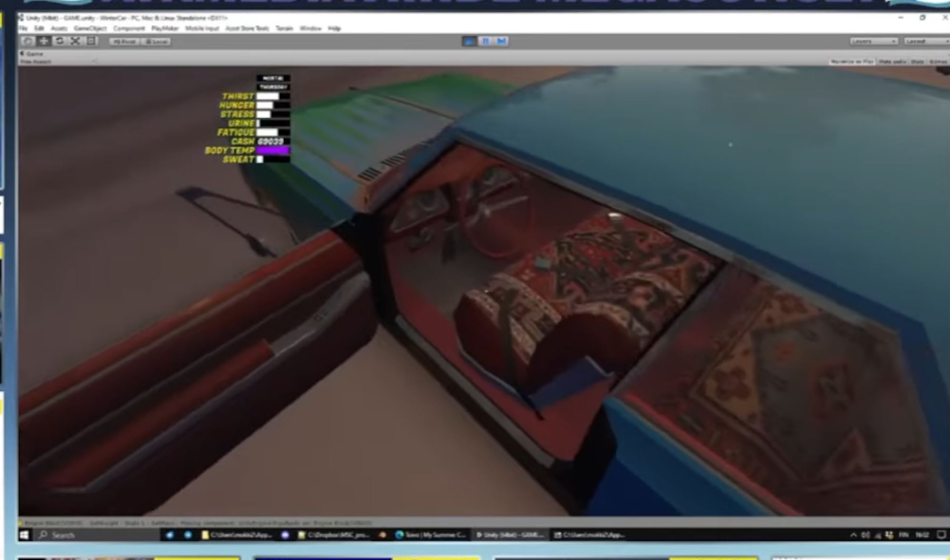Select the Rotate tool
This screenshot has height=560, width=950.
coord(60,41)
